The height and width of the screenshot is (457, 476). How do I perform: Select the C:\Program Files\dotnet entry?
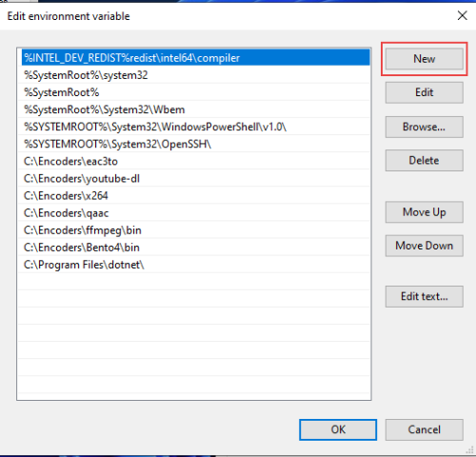(x=196, y=265)
